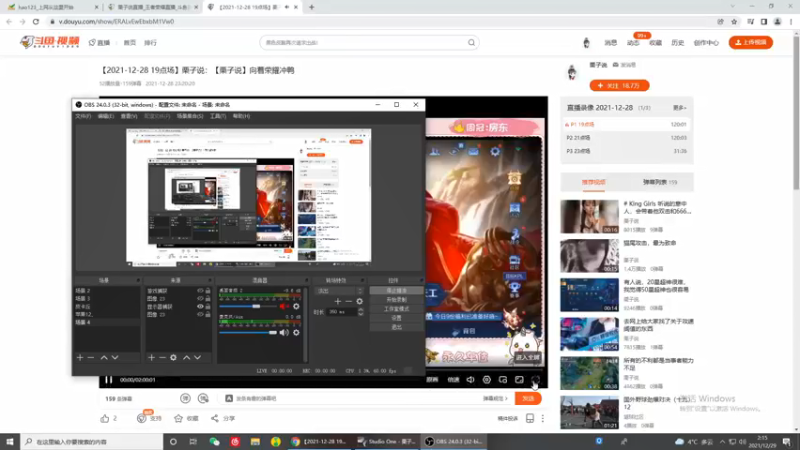Undock the 场景 panel via header icon
Viewport: 800px width, 450px height.
click(138, 281)
